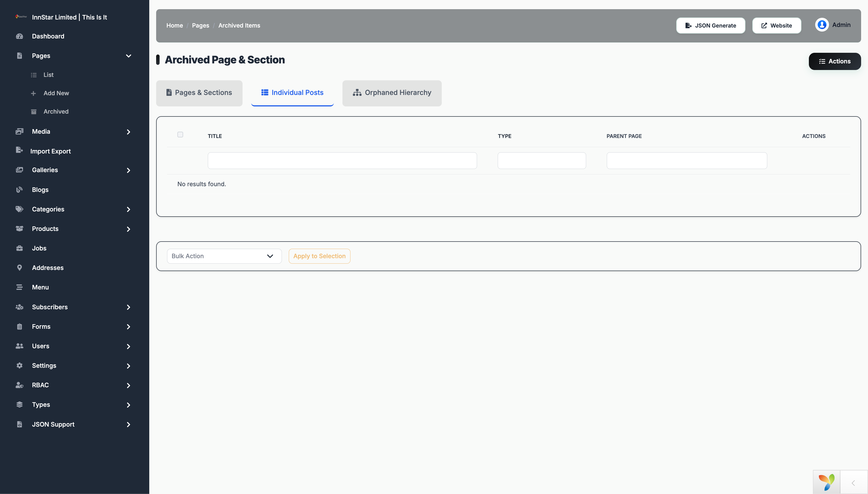This screenshot has height=494, width=868.
Task: Click the JSON Generate button
Action: point(710,26)
